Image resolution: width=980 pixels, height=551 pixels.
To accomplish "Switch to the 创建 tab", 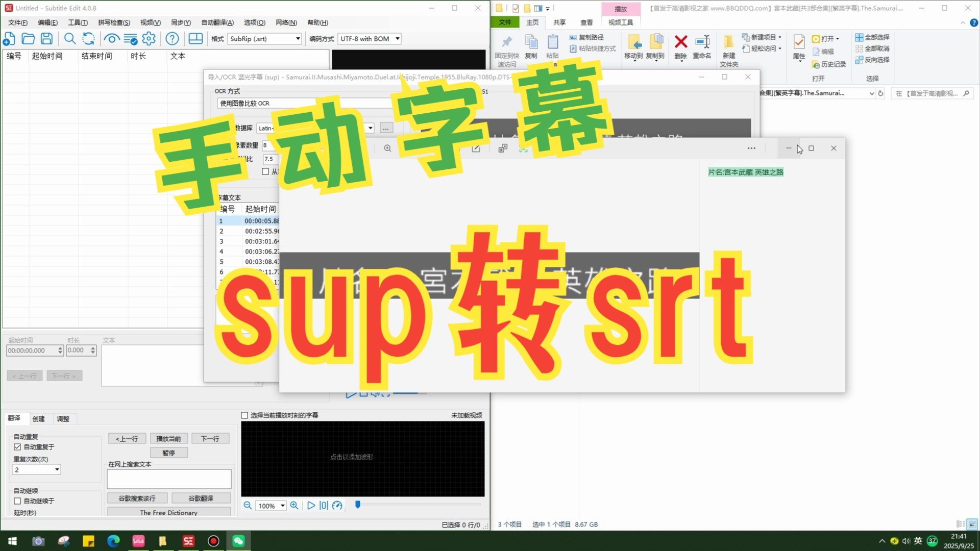I will pos(38,419).
